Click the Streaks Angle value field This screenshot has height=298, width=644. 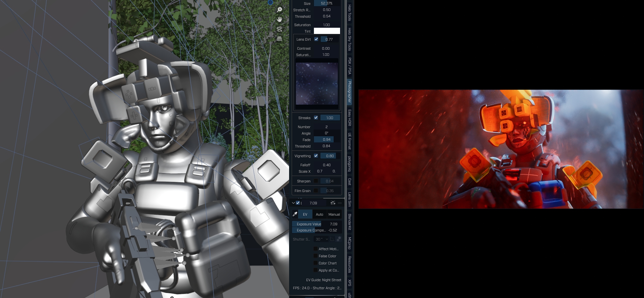coord(327,133)
